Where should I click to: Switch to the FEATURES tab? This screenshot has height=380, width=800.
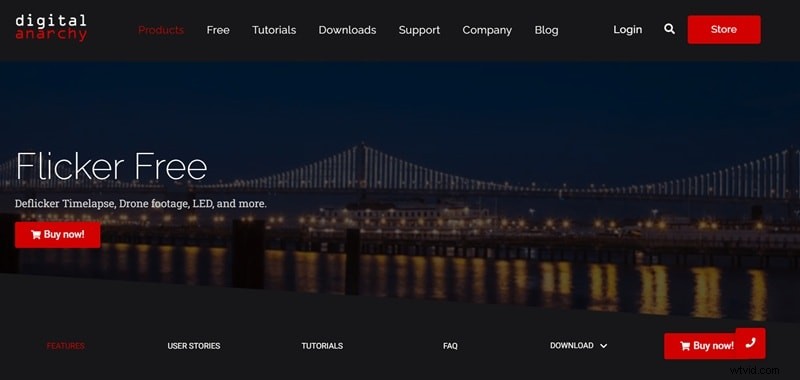pyautogui.click(x=65, y=346)
